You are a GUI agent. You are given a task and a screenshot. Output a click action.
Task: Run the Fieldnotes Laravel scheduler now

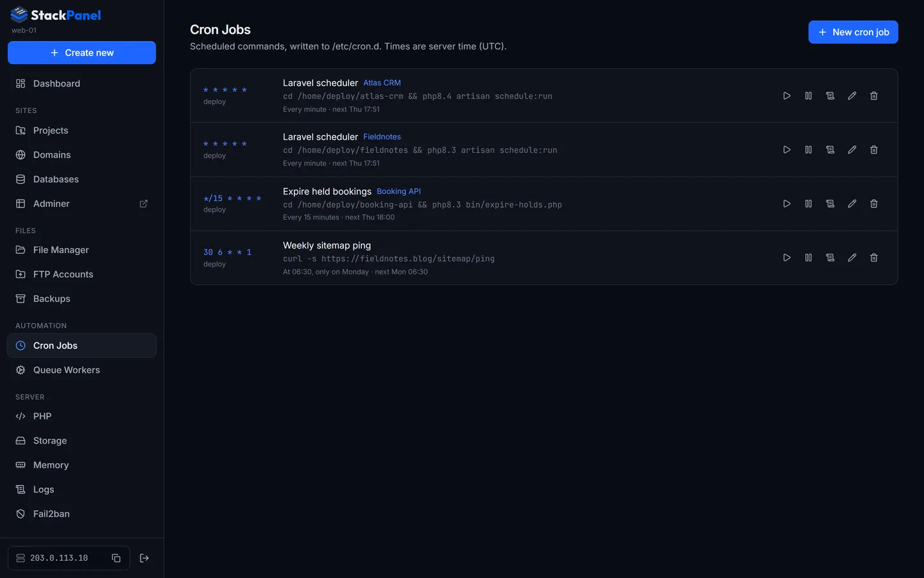tap(787, 150)
